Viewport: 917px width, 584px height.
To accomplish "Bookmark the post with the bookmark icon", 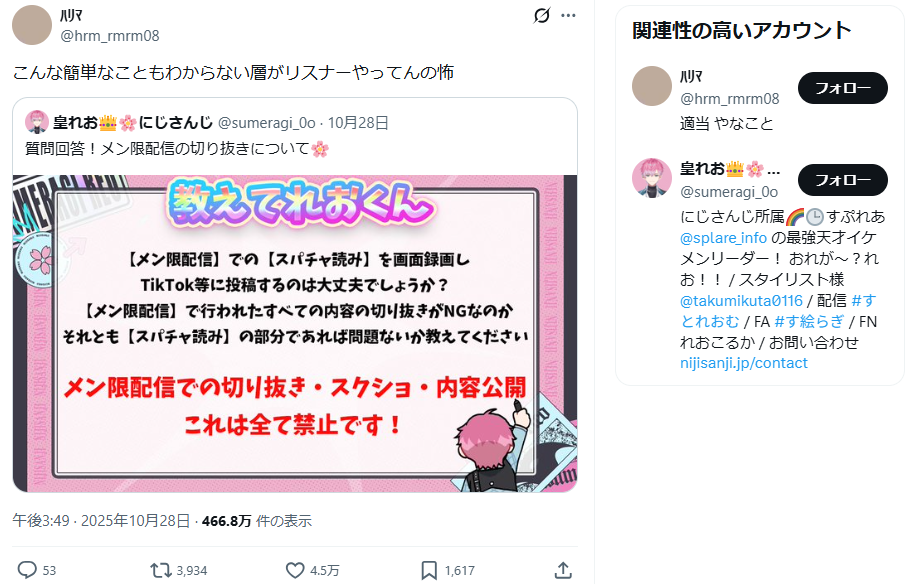I will click(429, 570).
